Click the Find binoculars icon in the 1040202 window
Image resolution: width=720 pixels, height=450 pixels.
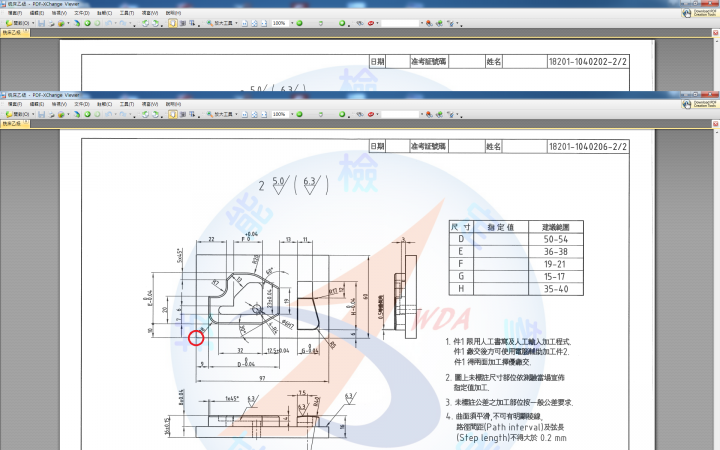click(360, 23)
